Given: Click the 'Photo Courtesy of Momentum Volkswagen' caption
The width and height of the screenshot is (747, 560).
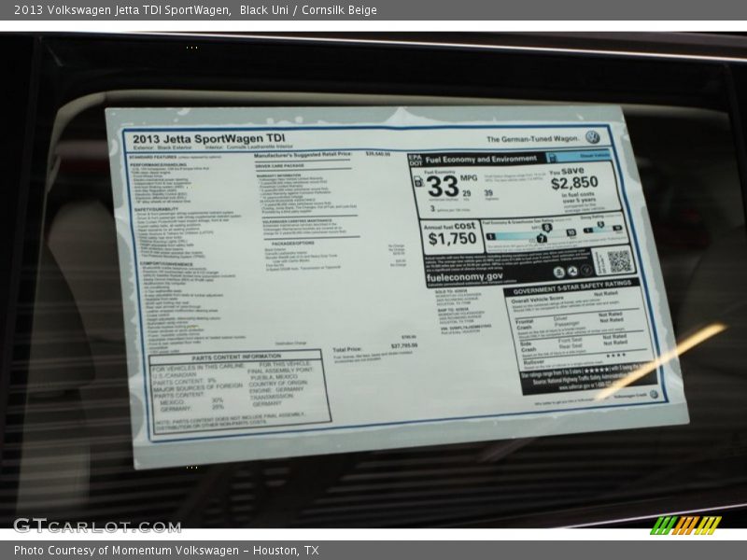Looking at the screenshot, I should click(x=166, y=551).
